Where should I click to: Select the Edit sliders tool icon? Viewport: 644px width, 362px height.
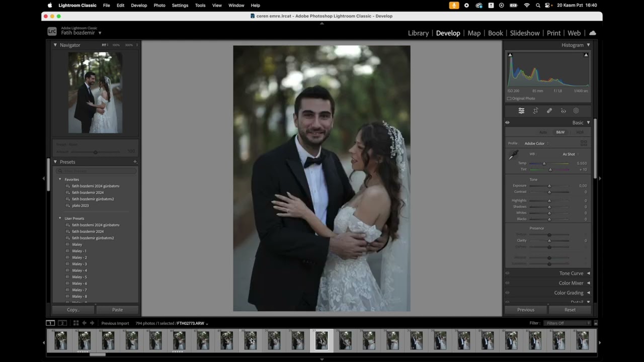point(521,111)
